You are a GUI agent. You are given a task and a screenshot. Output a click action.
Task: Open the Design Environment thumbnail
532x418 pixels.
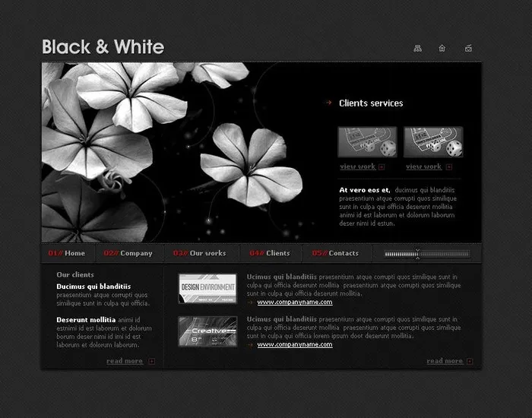[x=207, y=289]
